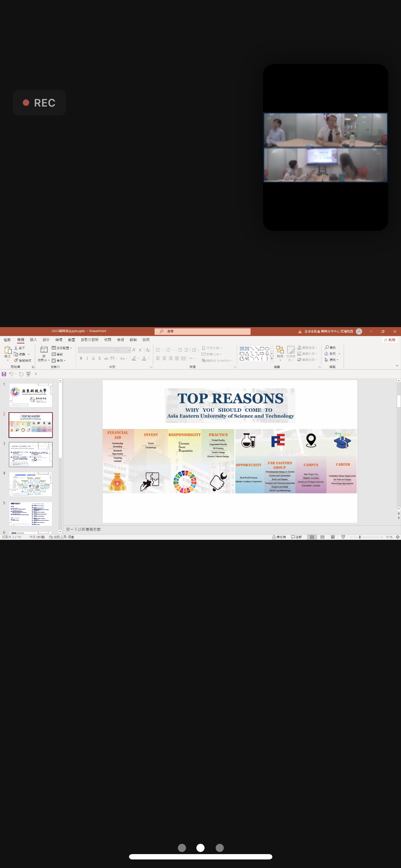Toggle Bold formatting
The width and height of the screenshot is (401, 868).
tap(81, 358)
